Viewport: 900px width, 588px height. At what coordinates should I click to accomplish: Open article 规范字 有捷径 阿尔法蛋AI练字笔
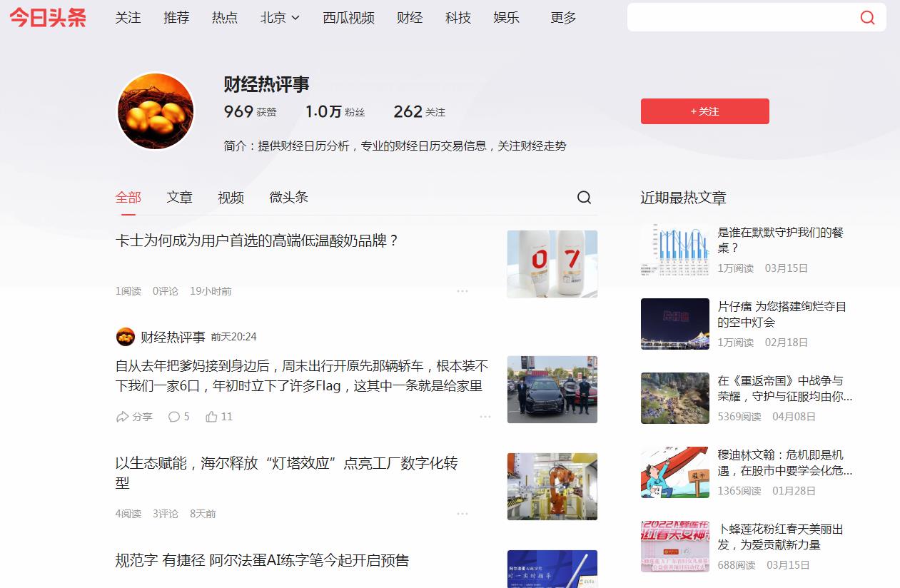click(x=262, y=561)
